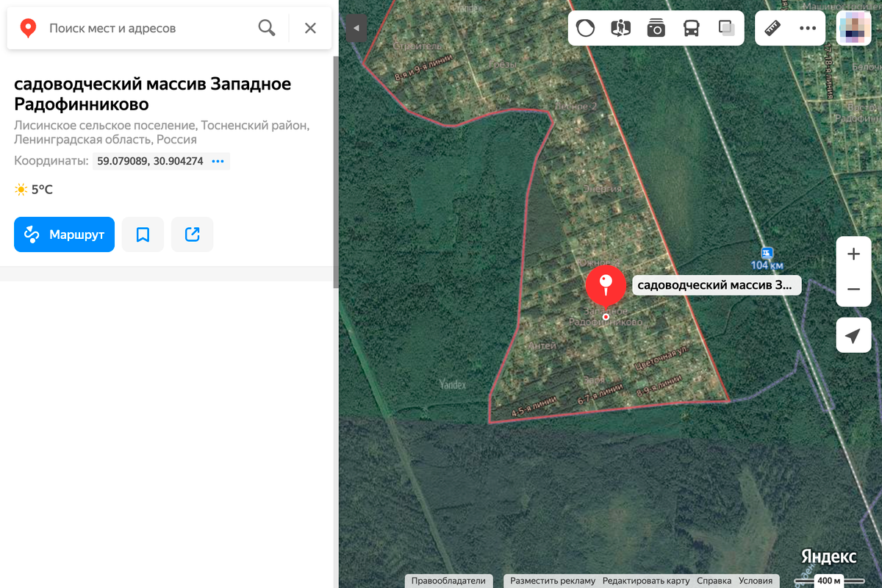Zoom in with the plus button
Screen dimensions: 882x588
[x=853, y=254]
